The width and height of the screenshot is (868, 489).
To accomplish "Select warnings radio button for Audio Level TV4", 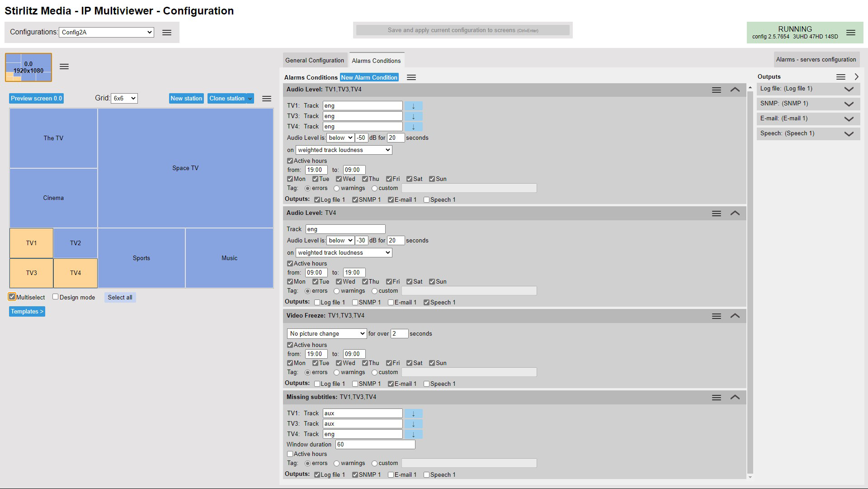I will click(336, 290).
